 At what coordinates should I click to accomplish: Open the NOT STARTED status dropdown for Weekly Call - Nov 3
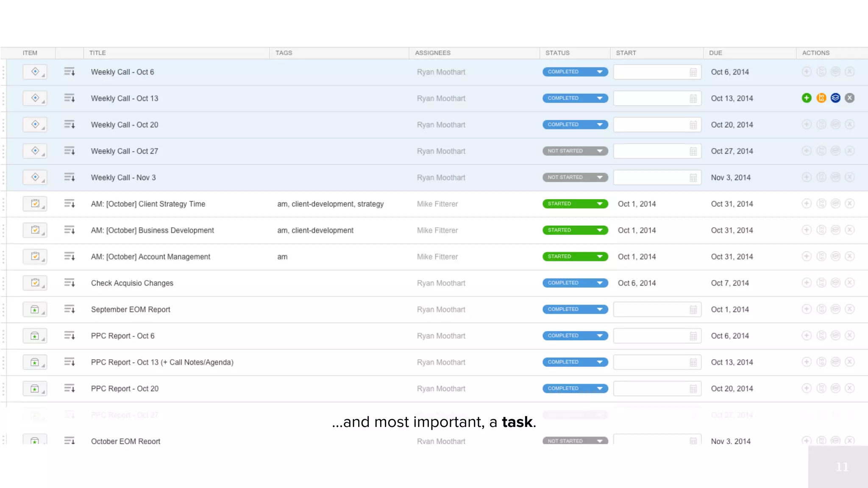pyautogui.click(x=575, y=177)
